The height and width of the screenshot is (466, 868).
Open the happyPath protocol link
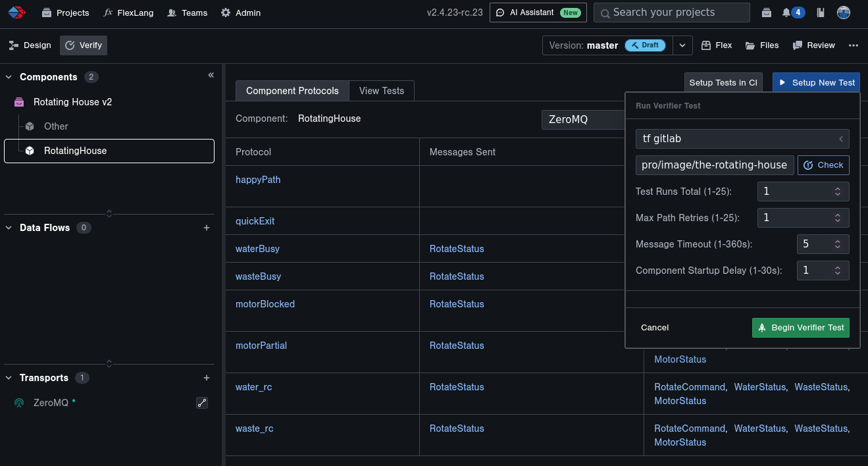(258, 180)
